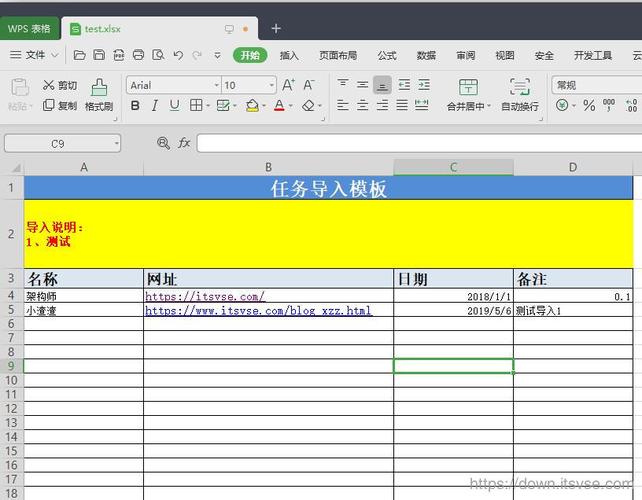This screenshot has height=500, width=642.
Task: Apply red font color
Action: pyautogui.click(x=279, y=106)
